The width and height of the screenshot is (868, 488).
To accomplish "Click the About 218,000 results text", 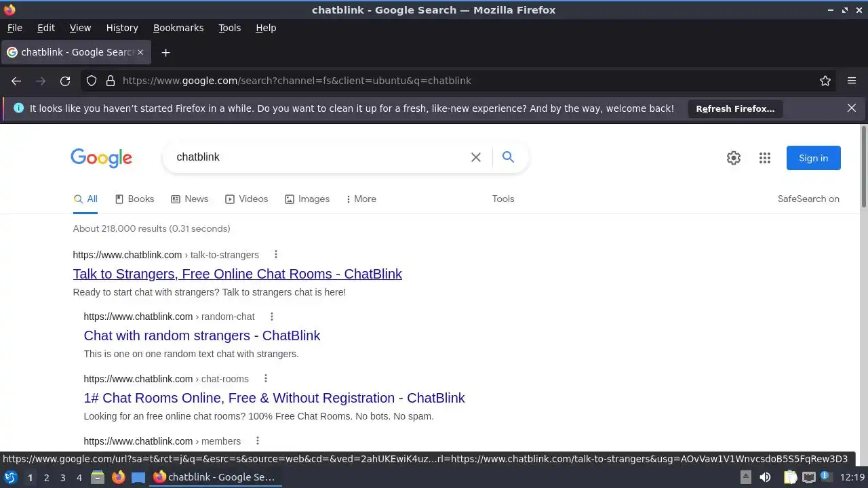I will [x=151, y=228].
